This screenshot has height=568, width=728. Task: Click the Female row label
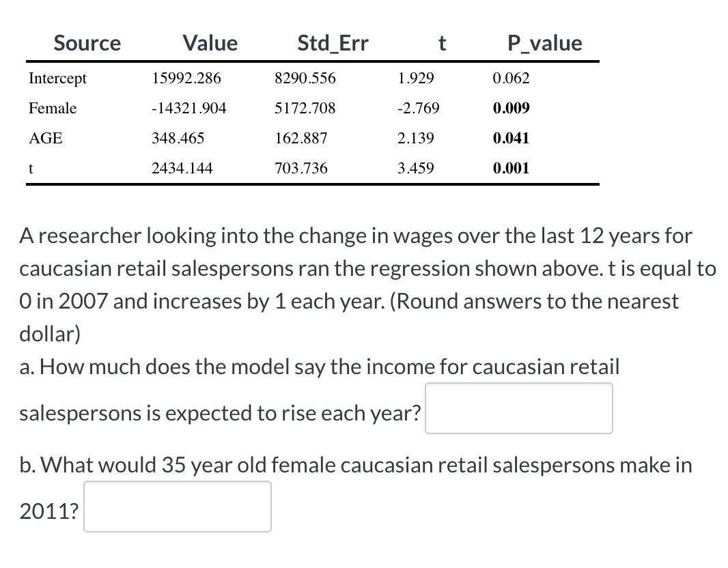(53, 108)
